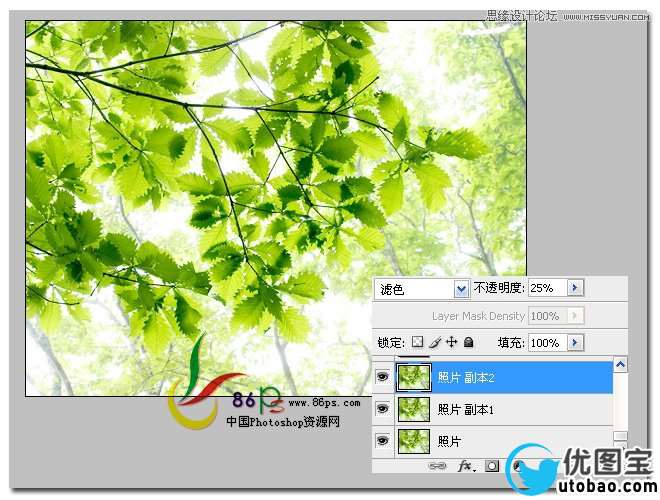Toggle lock all padlock icon
The height and width of the screenshot is (500, 660).
468,342
